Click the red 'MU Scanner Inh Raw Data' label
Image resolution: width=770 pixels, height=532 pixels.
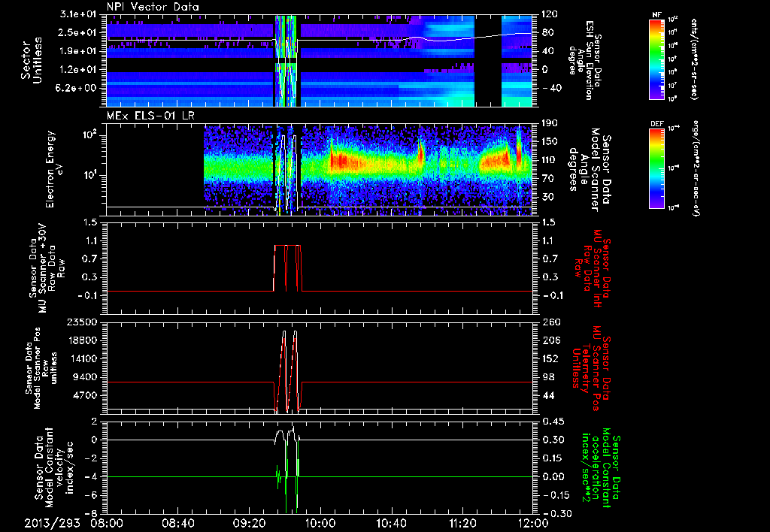point(591,268)
